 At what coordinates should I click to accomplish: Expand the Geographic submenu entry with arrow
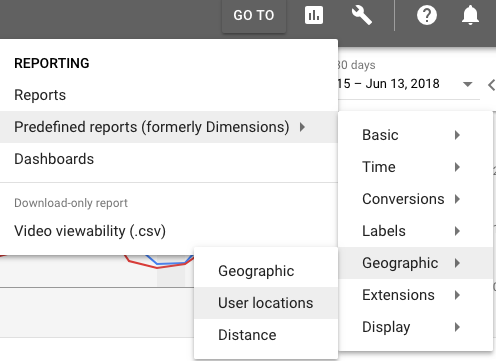point(415,263)
